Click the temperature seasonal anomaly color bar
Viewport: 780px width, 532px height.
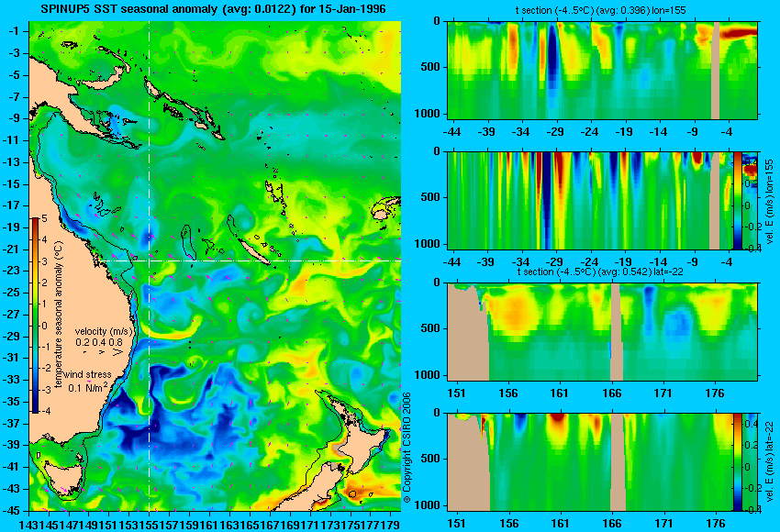click(35, 316)
